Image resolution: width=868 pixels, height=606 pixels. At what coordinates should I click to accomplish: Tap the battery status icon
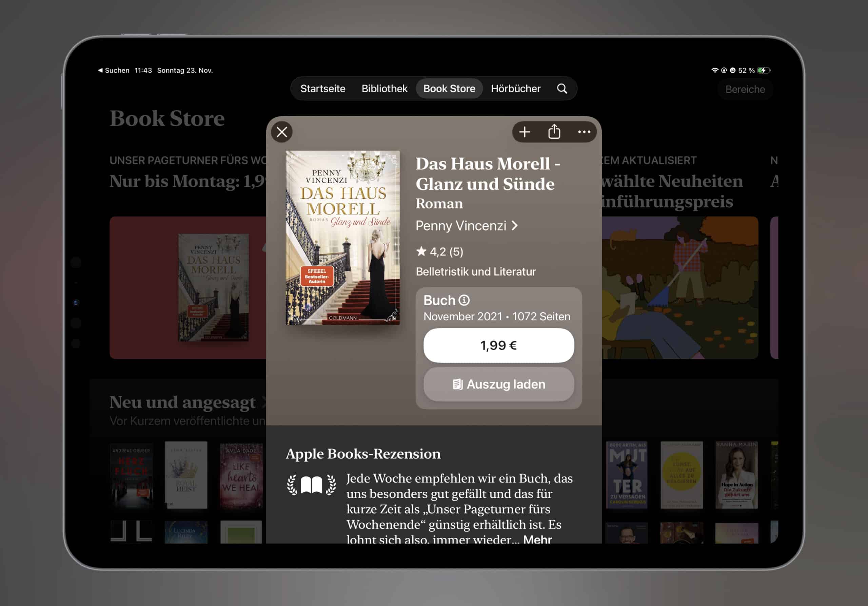point(764,70)
